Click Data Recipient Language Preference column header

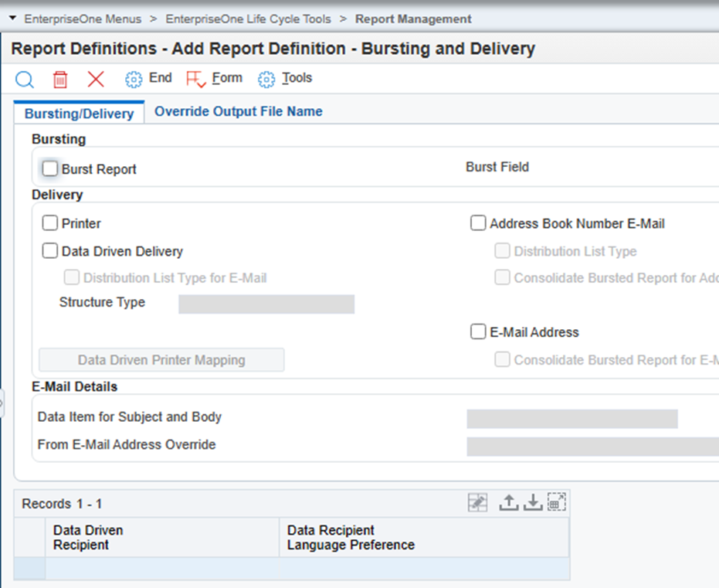tap(424, 538)
